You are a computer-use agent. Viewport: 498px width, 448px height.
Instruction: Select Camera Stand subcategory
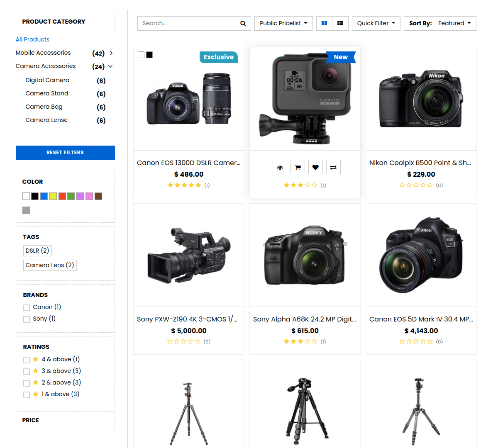(x=47, y=93)
